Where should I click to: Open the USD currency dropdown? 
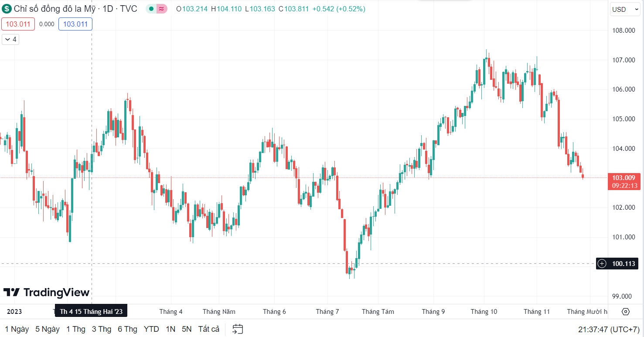click(625, 9)
